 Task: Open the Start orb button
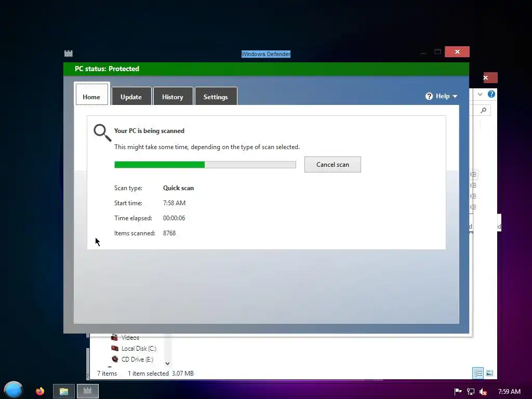click(13, 390)
